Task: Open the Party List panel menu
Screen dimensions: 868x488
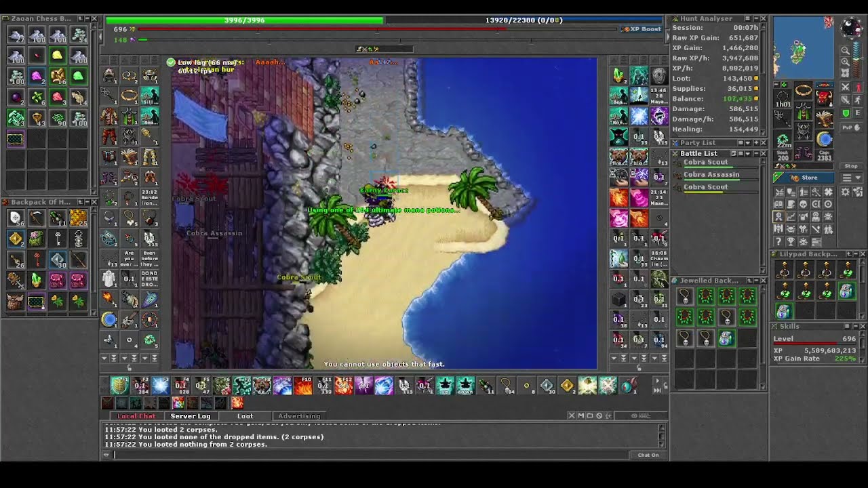Action: click(x=741, y=143)
